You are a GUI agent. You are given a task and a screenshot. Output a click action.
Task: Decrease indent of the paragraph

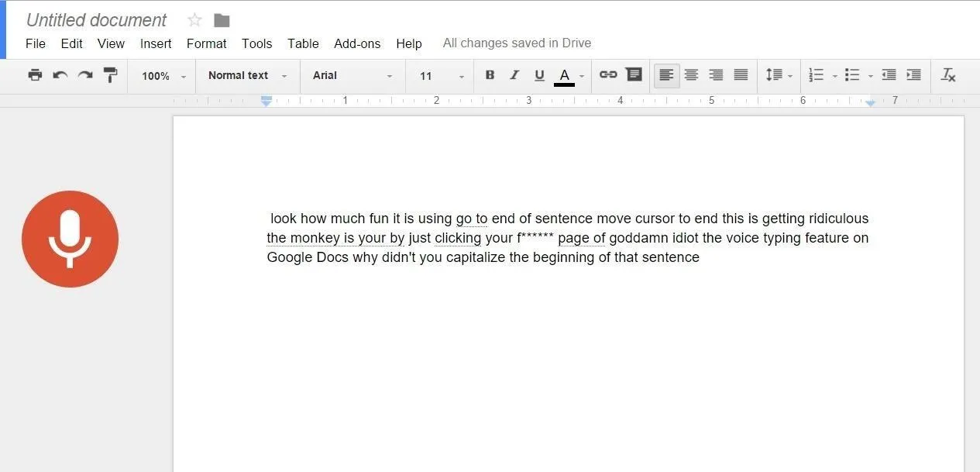(x=889, y=75)
